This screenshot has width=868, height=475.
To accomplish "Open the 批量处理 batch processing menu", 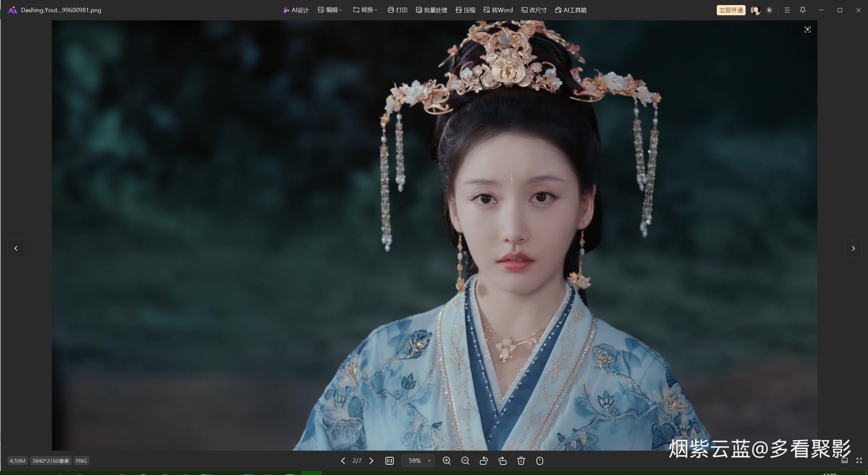I will pos(432,10).
